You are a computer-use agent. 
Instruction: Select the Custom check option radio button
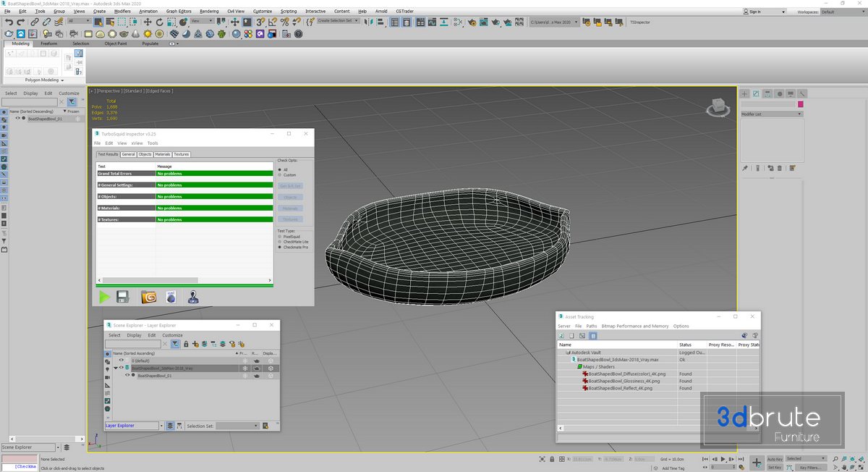click(x=280, y=175)
